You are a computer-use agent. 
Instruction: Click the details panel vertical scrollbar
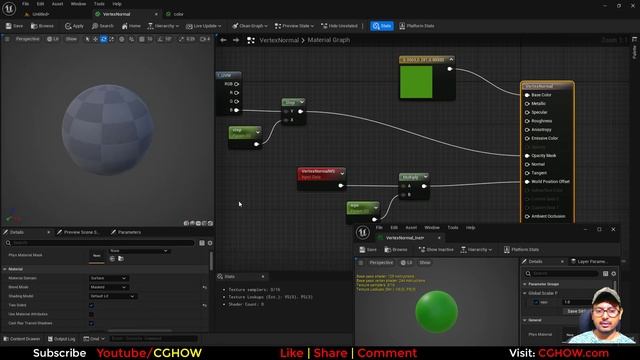click(x=211, y=261)
